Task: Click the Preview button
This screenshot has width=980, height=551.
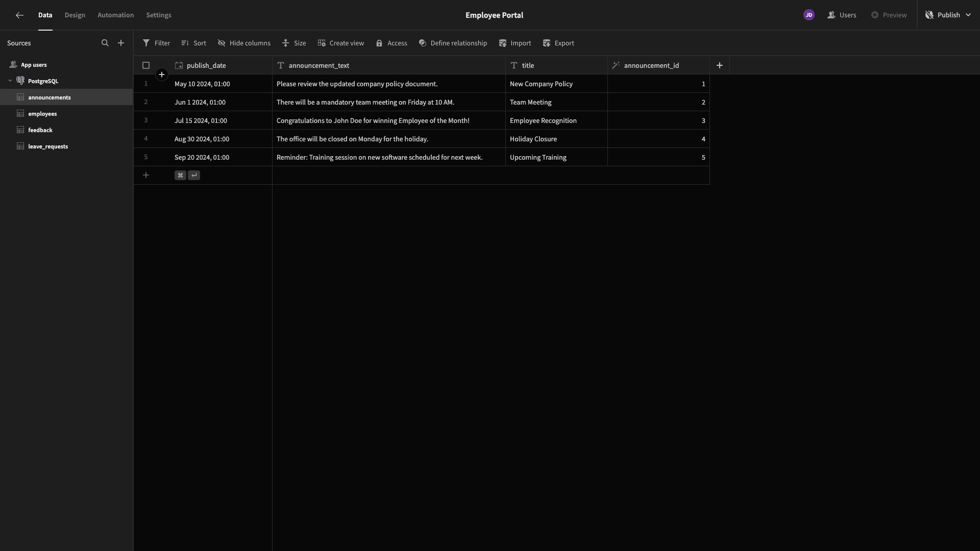Action: (889, 15)
